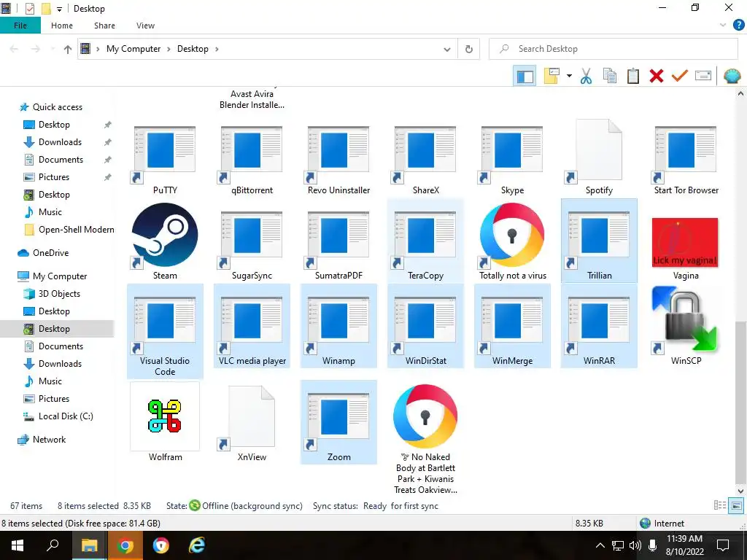The height and width of the screenshot is (560, 747).
Task: Select the VLC media player shortcut
Action: [x=252, y=326]
